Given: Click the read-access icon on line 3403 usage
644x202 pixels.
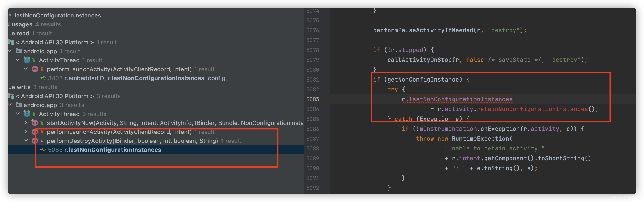Looking at the screenshot, I should [x=43, y=78].
